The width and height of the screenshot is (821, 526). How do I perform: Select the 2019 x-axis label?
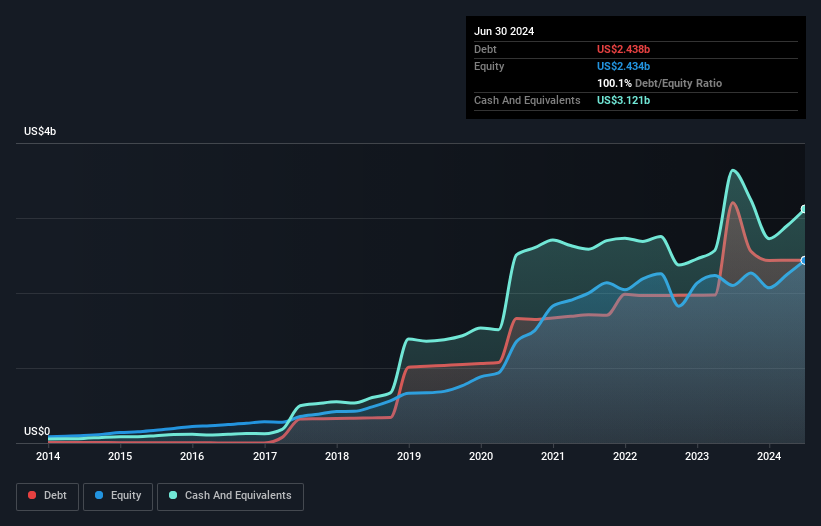coord(409,456)
